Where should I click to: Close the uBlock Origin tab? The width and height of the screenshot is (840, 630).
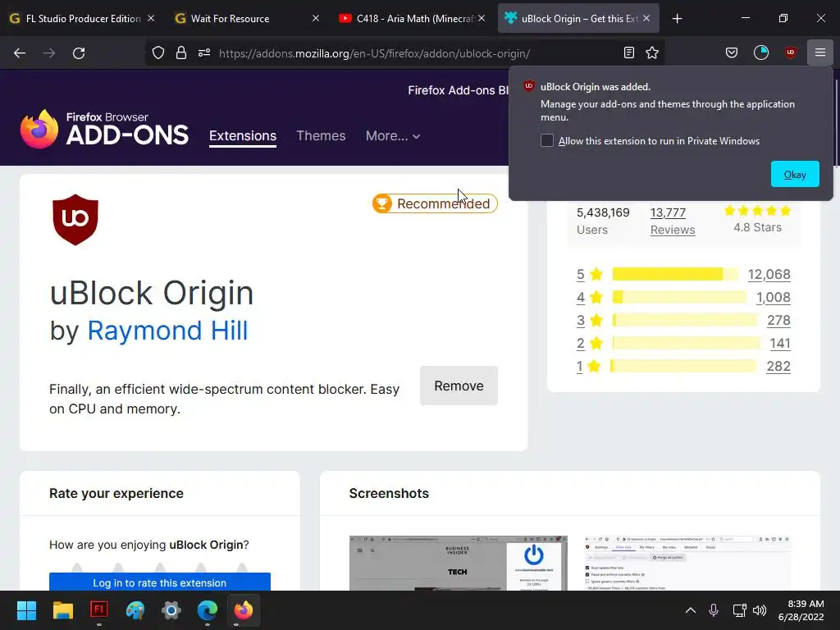[x=646, y=18]
